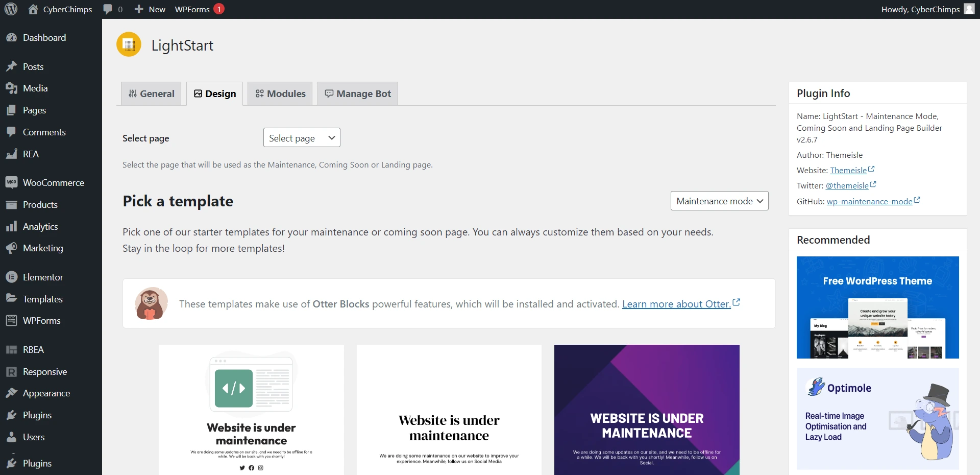Image resolution: width=980 pixels, height=475 pixels.
Task: Click the Pages icon in sidebar
Action: pyautogui.click(x=11, y=110)
